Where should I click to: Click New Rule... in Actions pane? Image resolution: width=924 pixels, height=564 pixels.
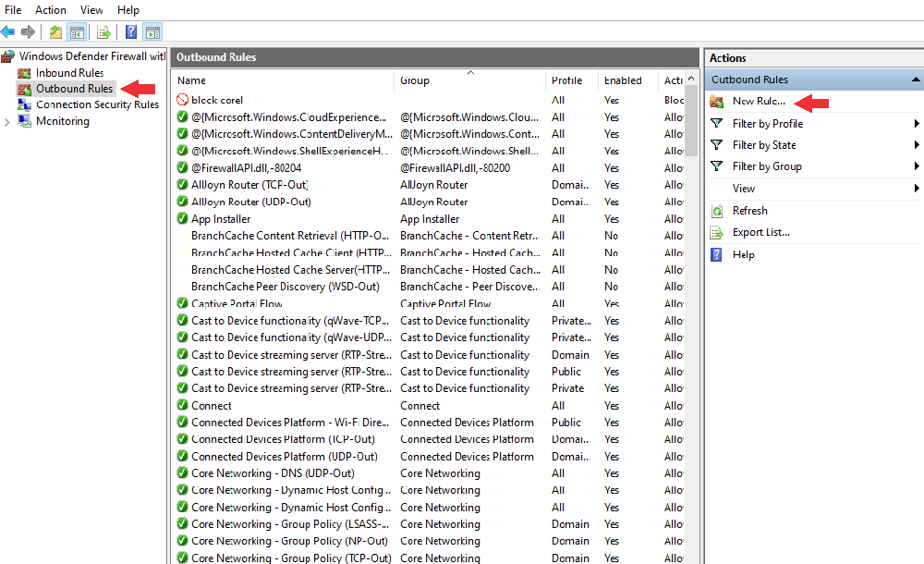(x=759, y=101)
